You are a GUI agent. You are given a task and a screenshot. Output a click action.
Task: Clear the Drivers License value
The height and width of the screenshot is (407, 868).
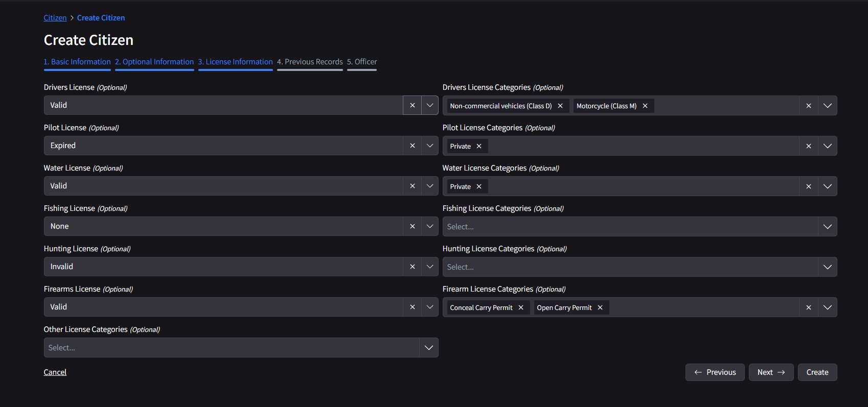tap(412, 105)
